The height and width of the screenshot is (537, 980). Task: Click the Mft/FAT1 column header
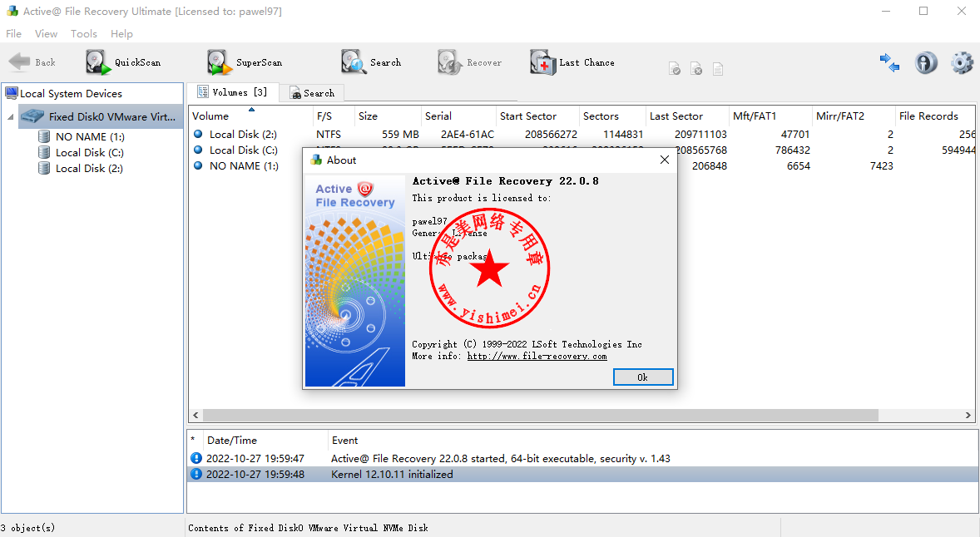pos(770,116)
